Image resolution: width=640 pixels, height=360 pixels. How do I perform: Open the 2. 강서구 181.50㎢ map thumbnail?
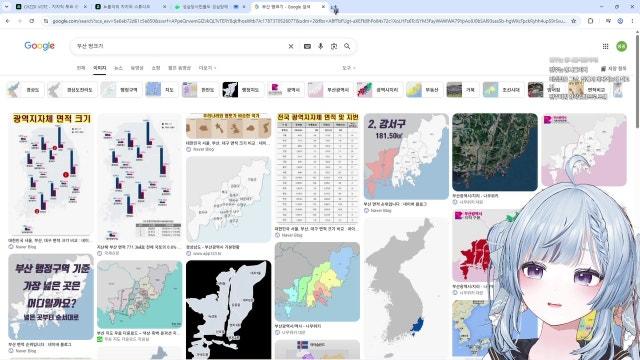406,156
